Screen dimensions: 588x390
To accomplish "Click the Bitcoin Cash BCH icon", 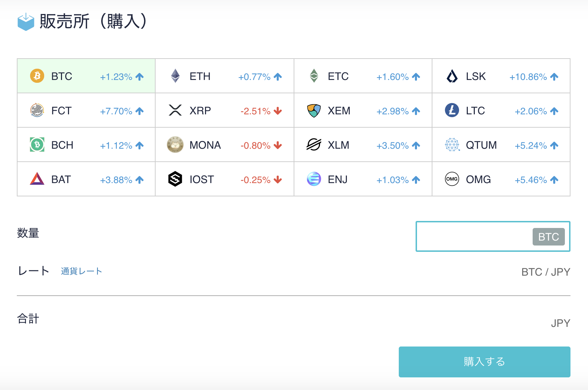I will click(x=37, y=144).
